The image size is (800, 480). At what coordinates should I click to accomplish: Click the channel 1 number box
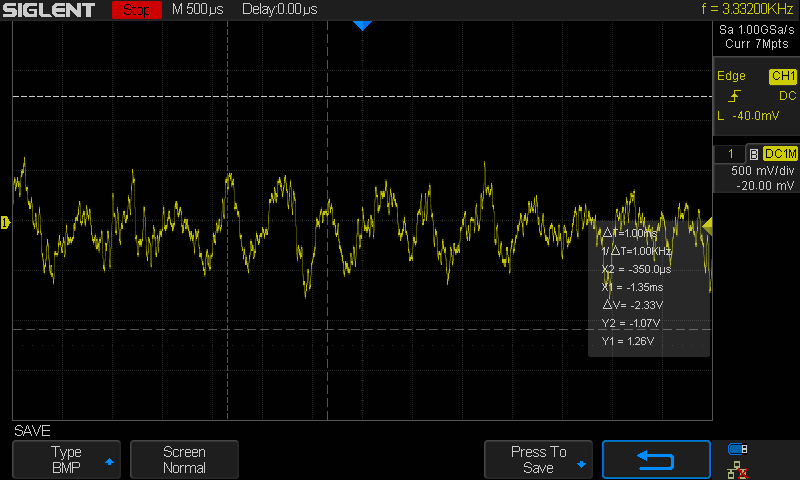(730, 154)
